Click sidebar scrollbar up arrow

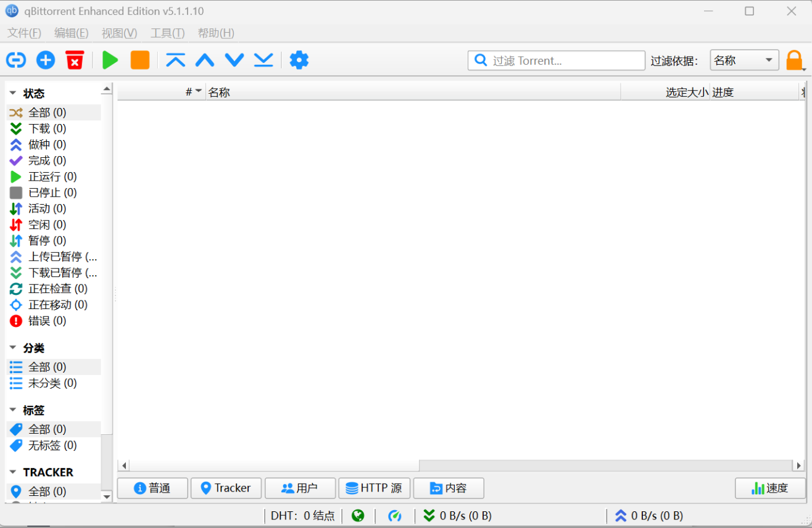click(107, 89)
